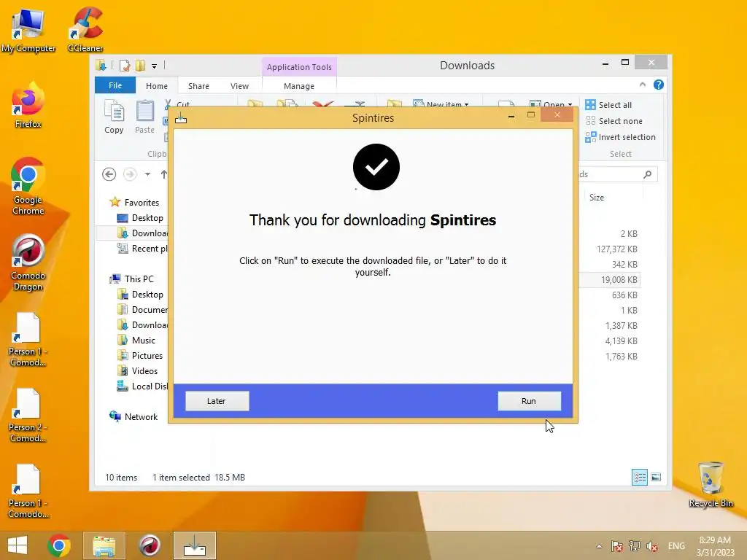Click Paste icon in Downloads ribbon
This screenshot has width=747, height=560.
(145, 117)
